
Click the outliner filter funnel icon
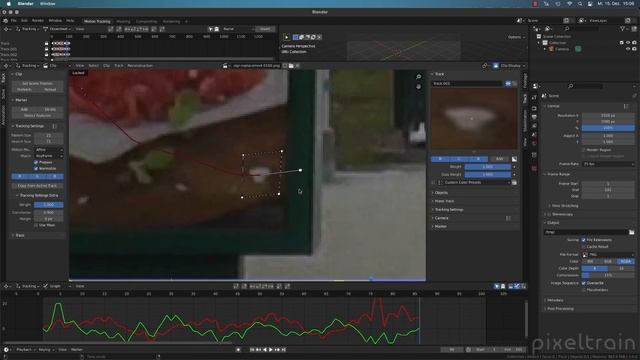point(622,29)
